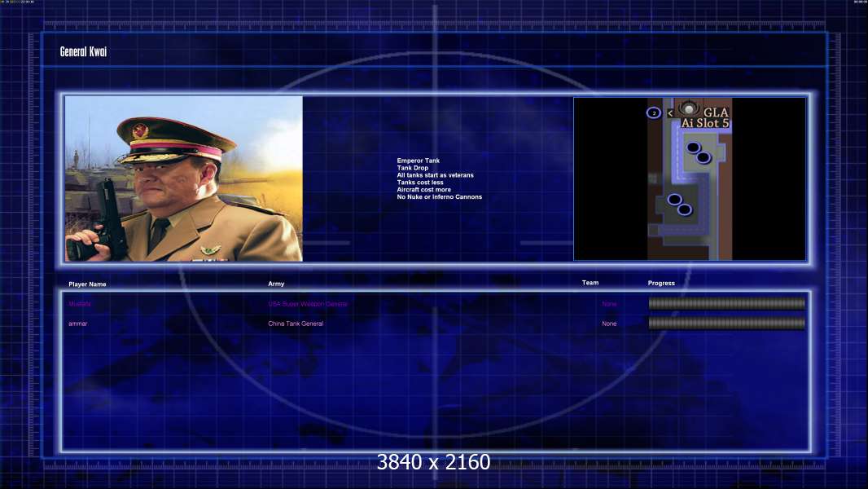Select the bottommost dark start-position circle on minimap

point(685,209)
